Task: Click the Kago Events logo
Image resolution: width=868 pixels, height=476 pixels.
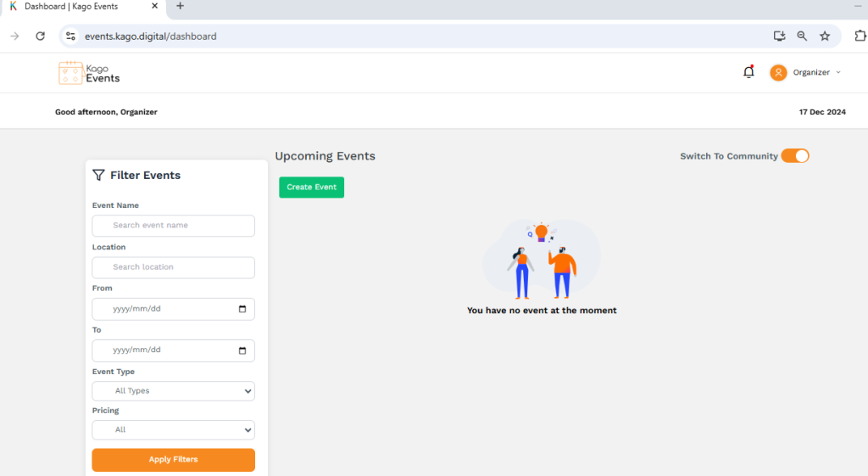Action: 89,73
